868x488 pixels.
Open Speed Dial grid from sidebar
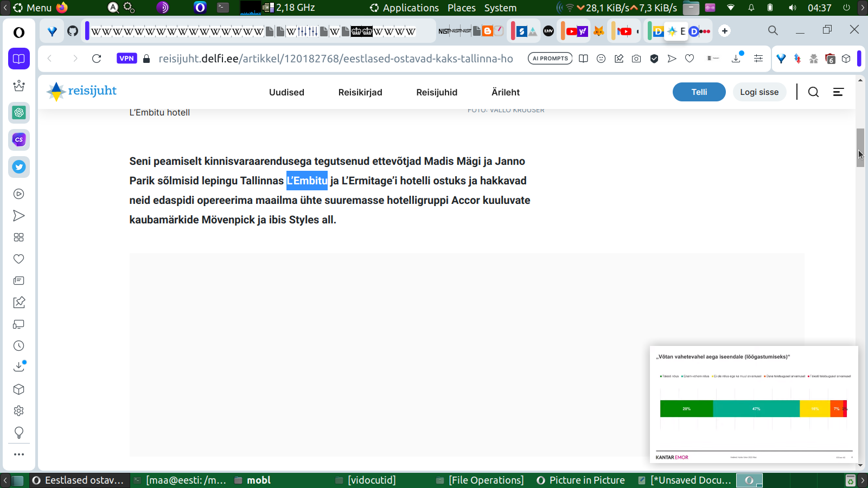tap(19, 237)
